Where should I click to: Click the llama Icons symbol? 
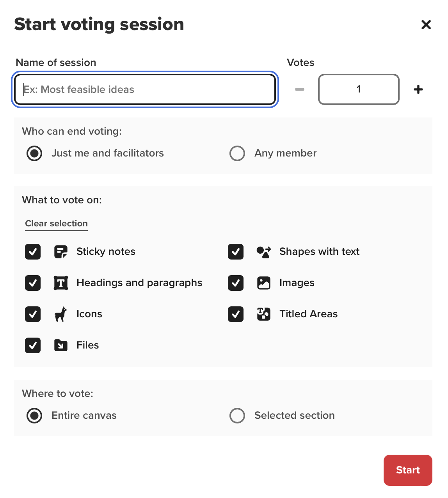[x=61, y=314]
